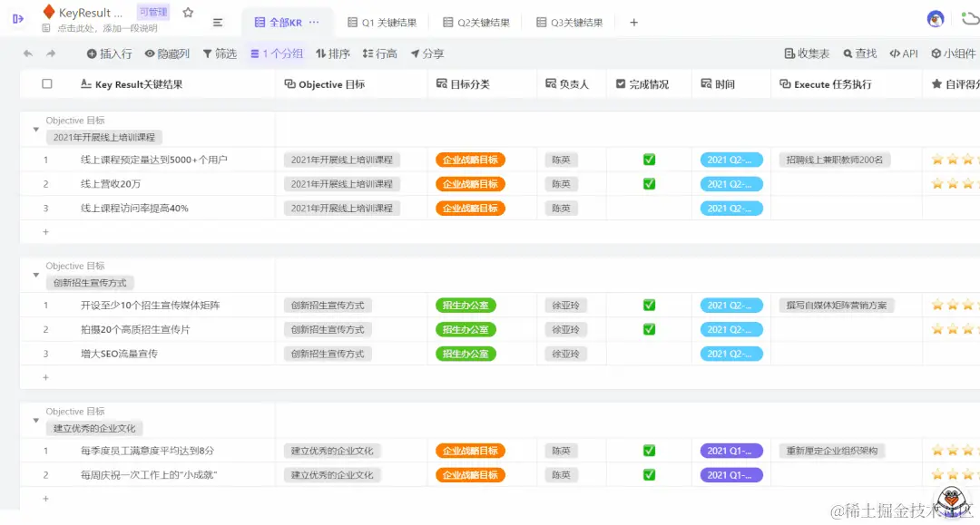Open the widgets panel
Image resolution: width=980 pixels, height=525 pixels.
pos(953,53)
